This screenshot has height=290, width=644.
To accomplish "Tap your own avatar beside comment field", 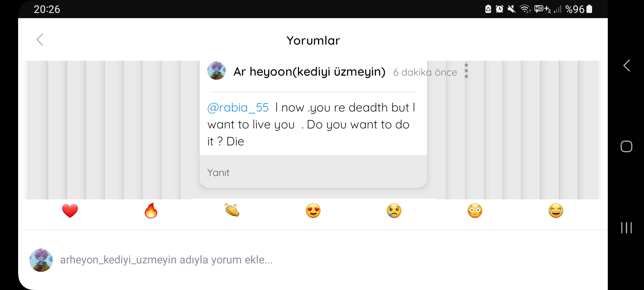I will tap(41, 260).
